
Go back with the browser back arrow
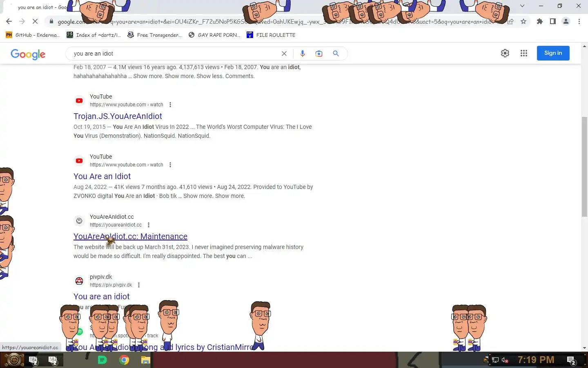pos(9,21)
